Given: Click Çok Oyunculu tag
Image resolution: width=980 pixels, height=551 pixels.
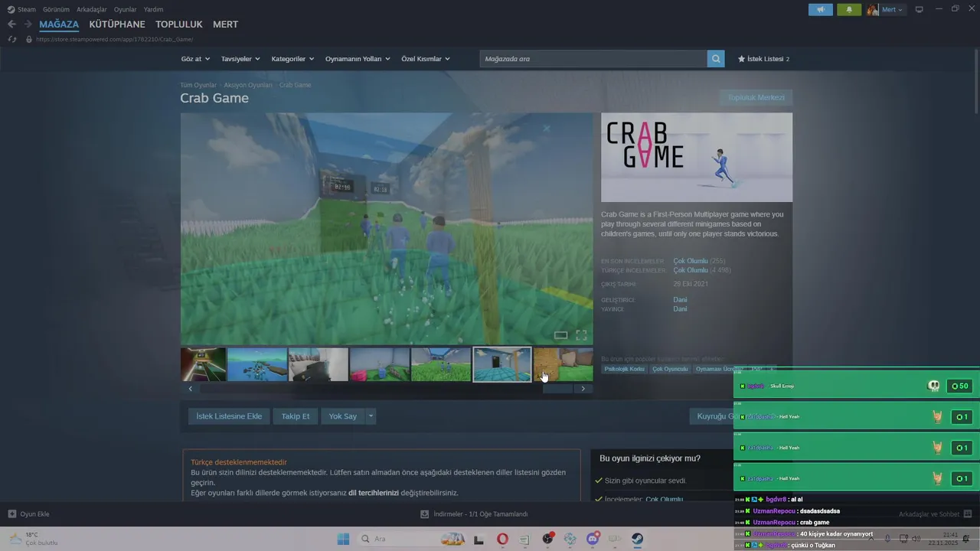Looking at the screenshot, I should click(670, 369).
